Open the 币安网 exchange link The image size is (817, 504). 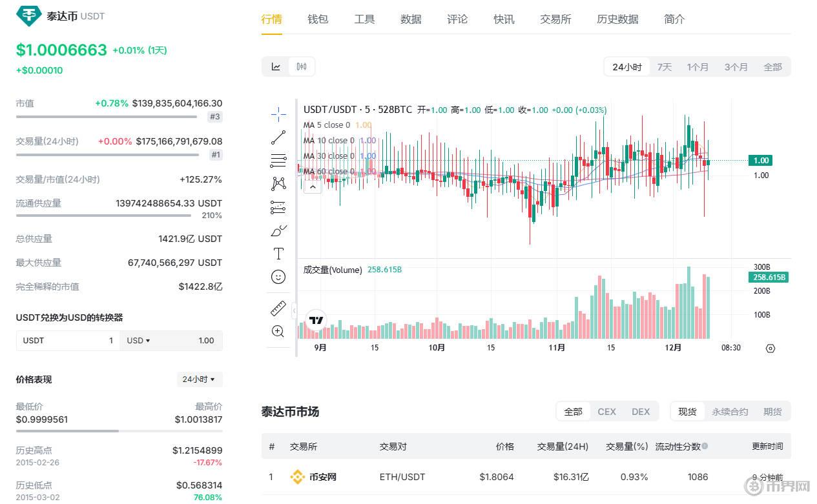point(323,477)
